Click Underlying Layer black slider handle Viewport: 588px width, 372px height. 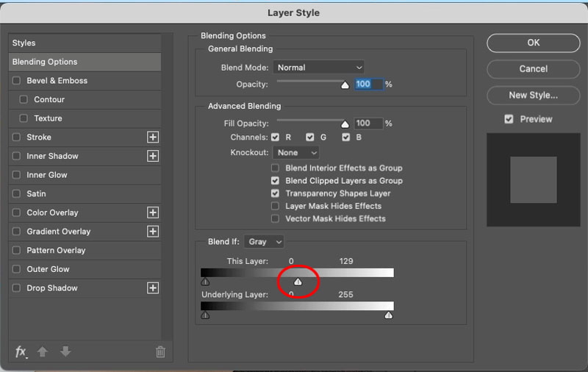click(x=205, y=315)
